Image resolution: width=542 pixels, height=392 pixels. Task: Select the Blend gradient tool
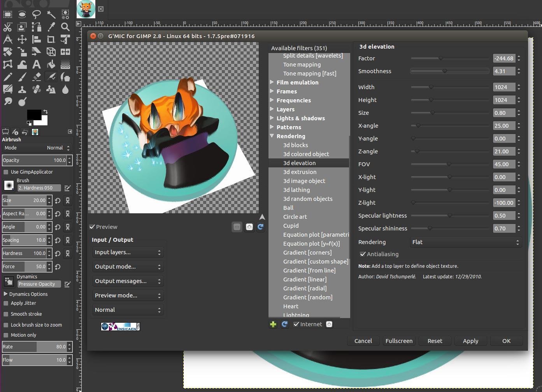click(x=65, y=64)
